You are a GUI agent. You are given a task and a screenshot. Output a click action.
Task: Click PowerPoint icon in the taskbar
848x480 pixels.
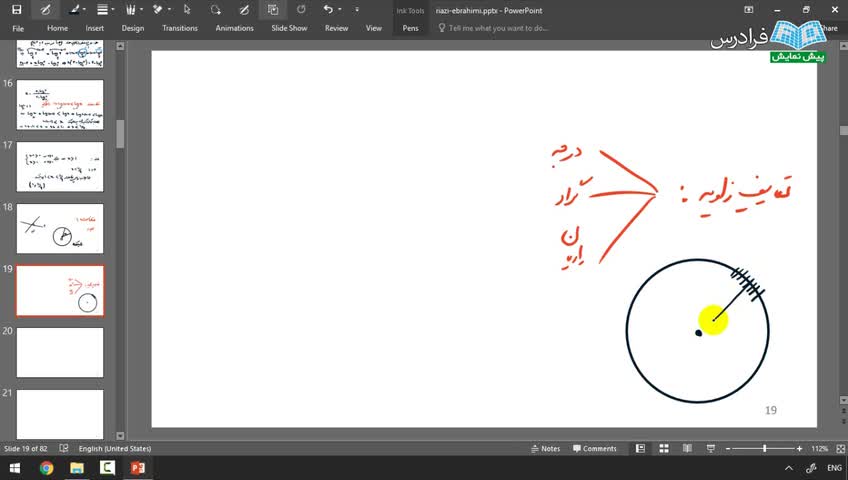137,468
